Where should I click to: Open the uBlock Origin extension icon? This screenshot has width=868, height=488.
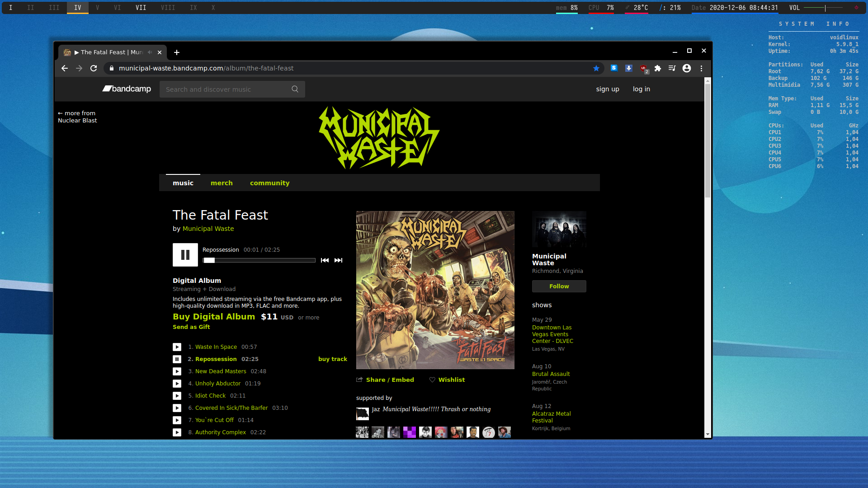(644, 69)
